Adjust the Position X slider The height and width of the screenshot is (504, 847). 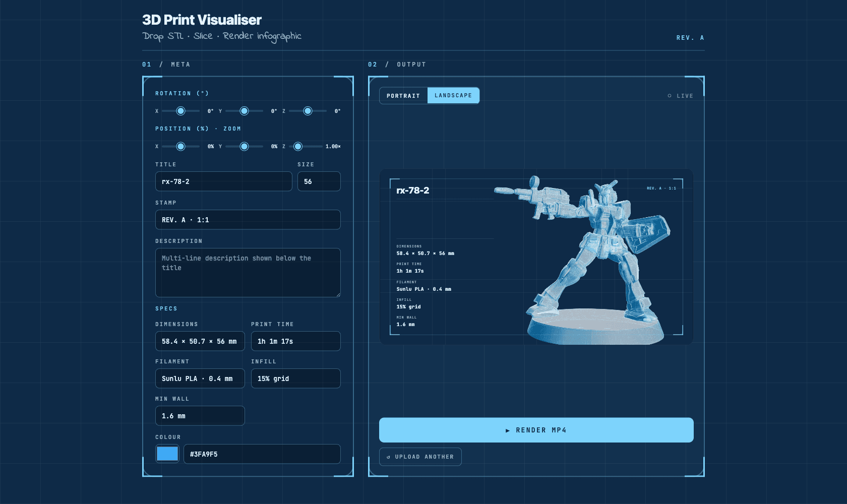[x=180, y=146]
